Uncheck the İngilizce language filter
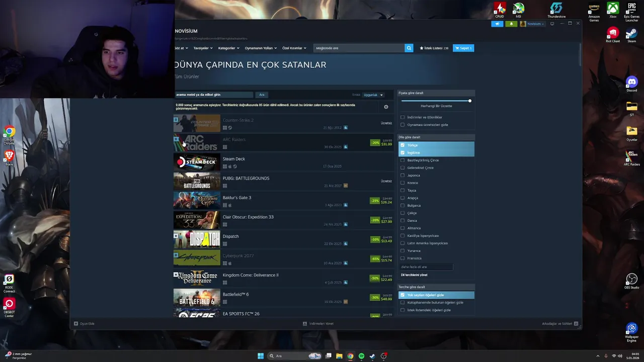This screenshot has width=644, height=362. pos(403,153)
